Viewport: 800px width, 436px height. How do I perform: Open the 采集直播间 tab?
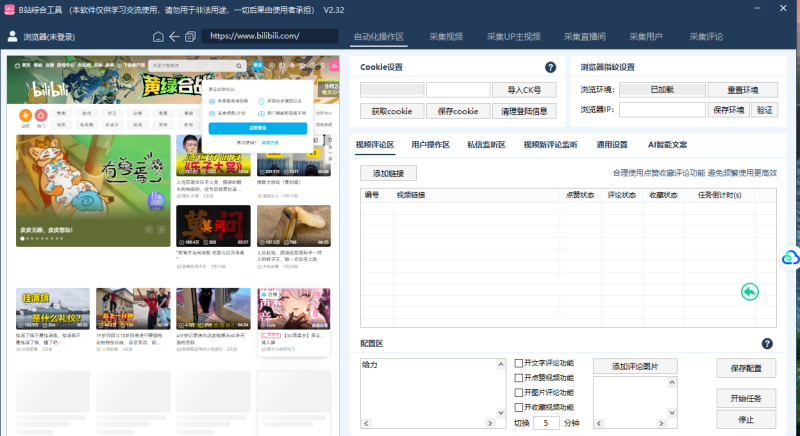585,37
